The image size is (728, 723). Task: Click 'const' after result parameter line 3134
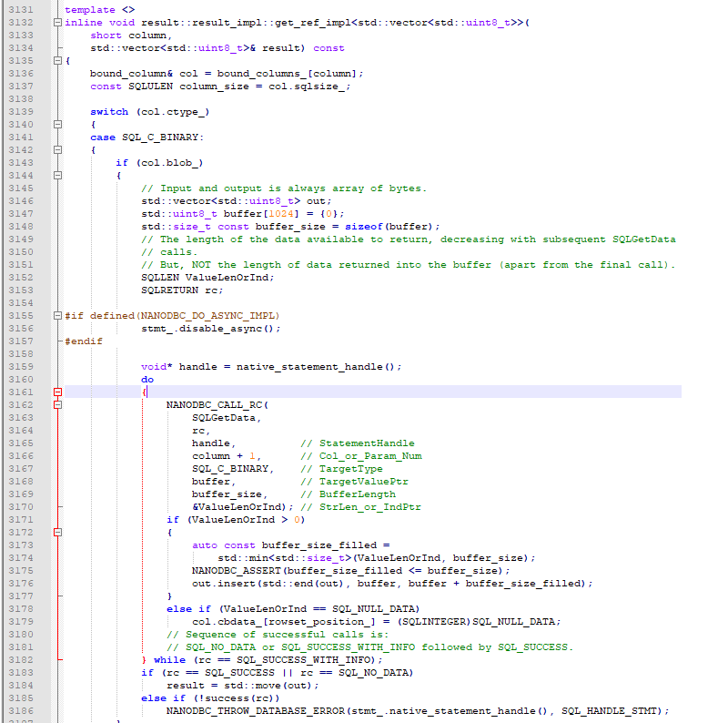pos(329,48)
